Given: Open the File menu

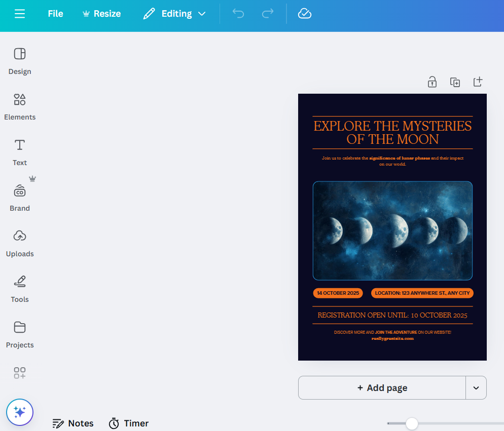Looking at the screenshot, I should click(x=55, y=14).
